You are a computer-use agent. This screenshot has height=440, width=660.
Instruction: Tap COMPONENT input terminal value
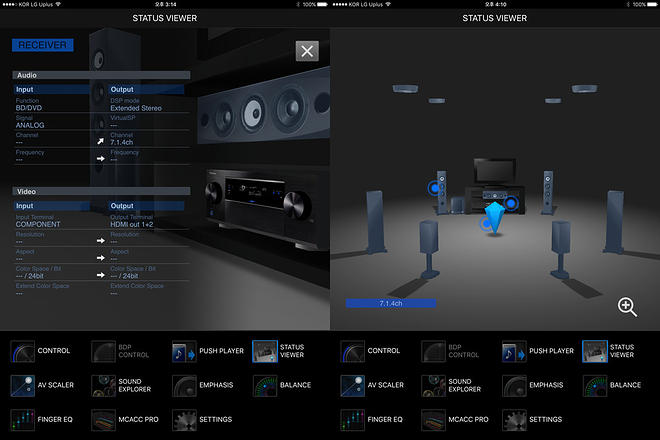(x=38, y=224)
